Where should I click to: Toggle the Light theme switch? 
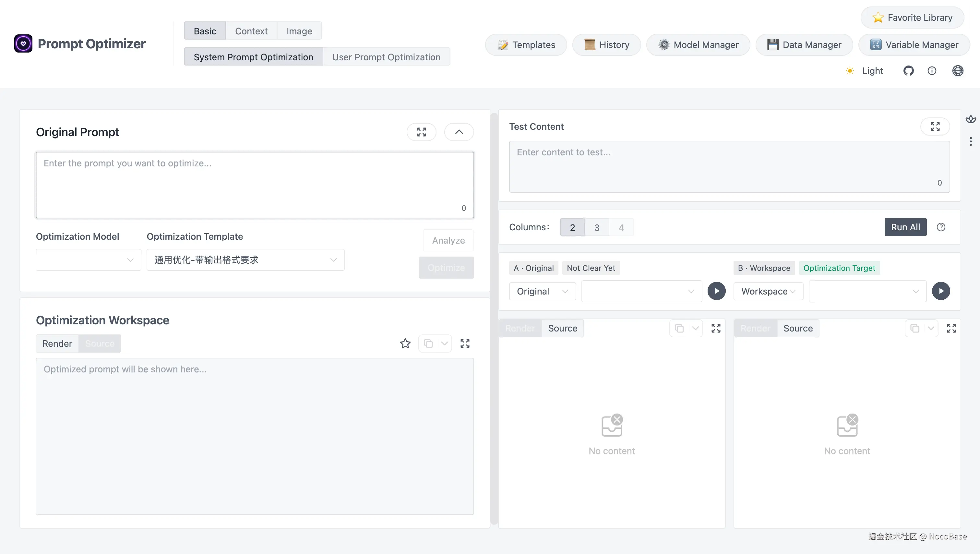click(864, 71)
